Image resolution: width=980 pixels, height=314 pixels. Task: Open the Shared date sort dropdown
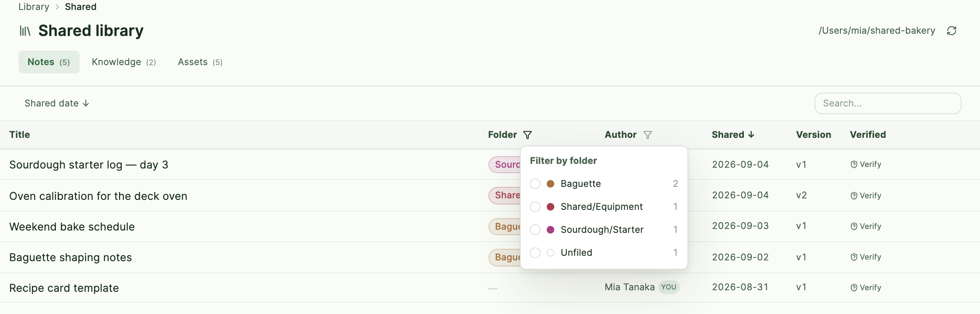click(57, 103)
